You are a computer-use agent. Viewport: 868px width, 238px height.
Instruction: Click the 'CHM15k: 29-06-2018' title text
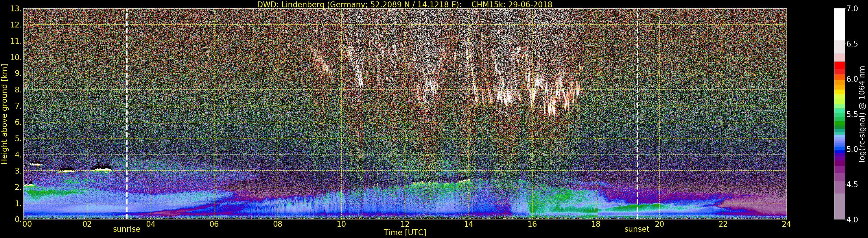click(x=512, y=4)
